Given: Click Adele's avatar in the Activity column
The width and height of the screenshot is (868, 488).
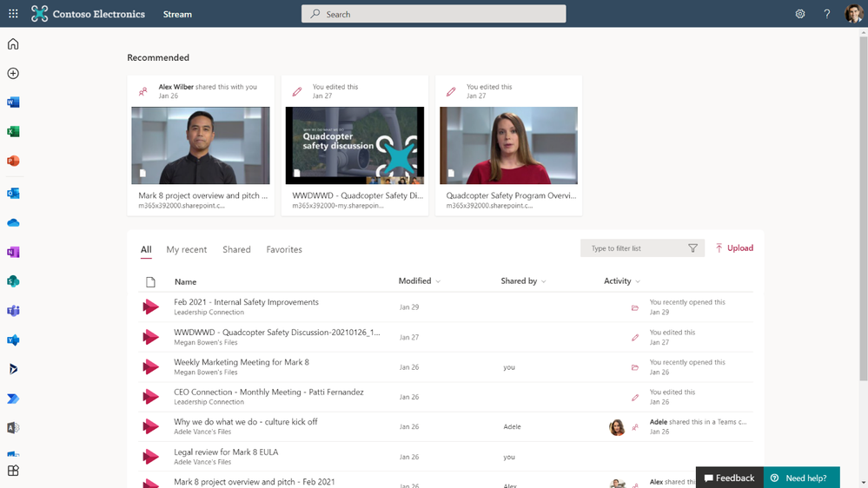Looking at the screenshot, I should point(617,427).
